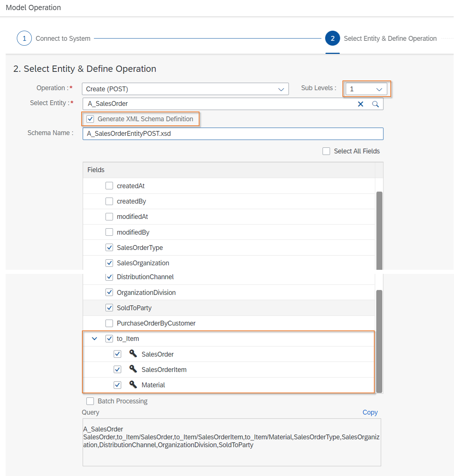Click the key icon beside SalesOrder
The image size is (454, 476).
coord(133,353)
